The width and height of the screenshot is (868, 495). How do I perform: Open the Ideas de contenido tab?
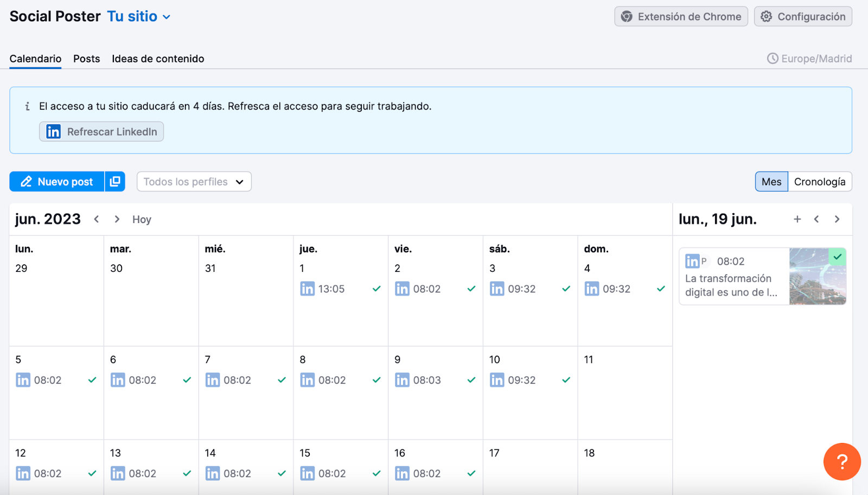[x=158, y=59]
